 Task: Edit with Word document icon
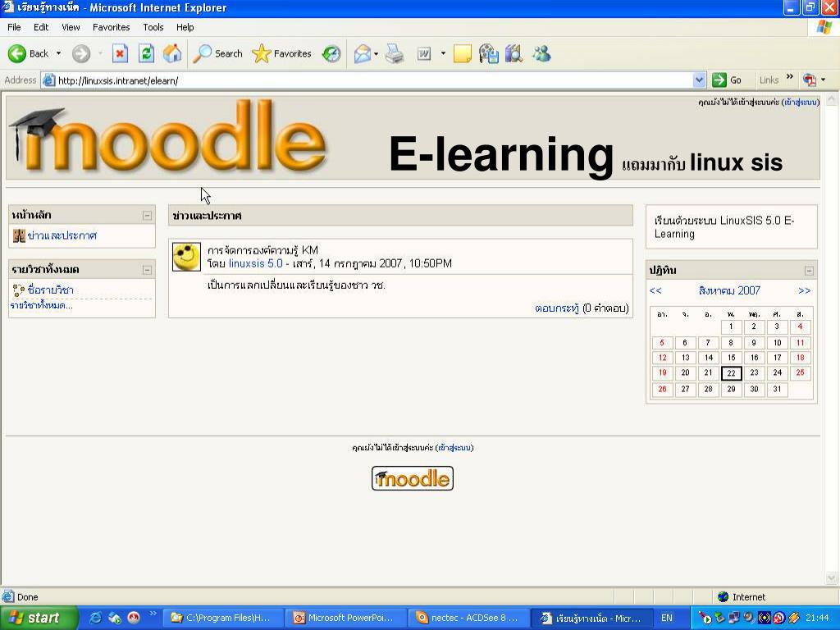coord(424,53)
